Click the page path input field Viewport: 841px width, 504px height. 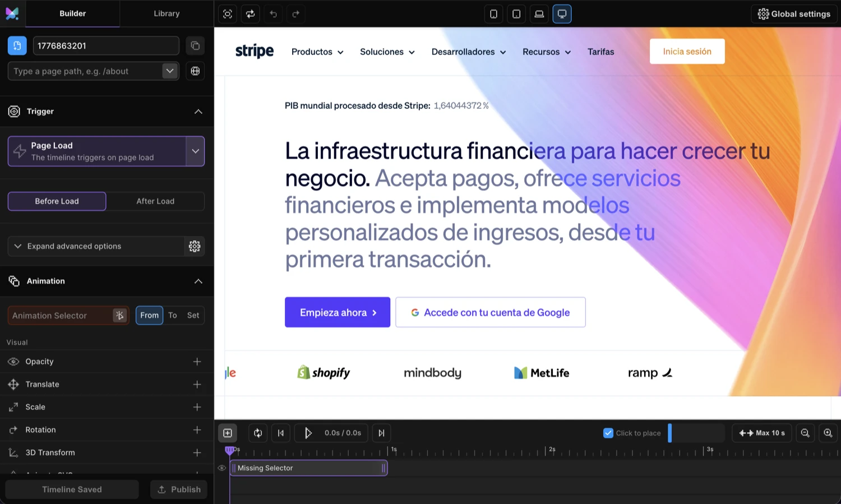[x=84, y=71]
